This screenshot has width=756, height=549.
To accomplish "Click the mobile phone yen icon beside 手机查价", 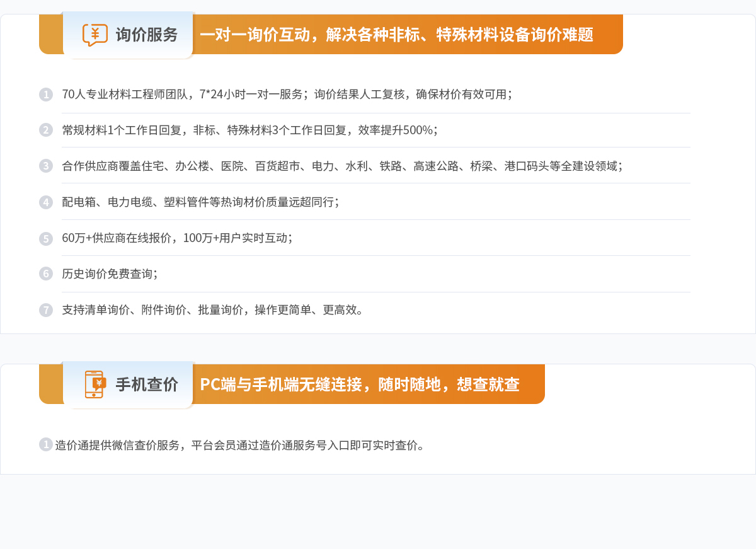I will (93, 384).
